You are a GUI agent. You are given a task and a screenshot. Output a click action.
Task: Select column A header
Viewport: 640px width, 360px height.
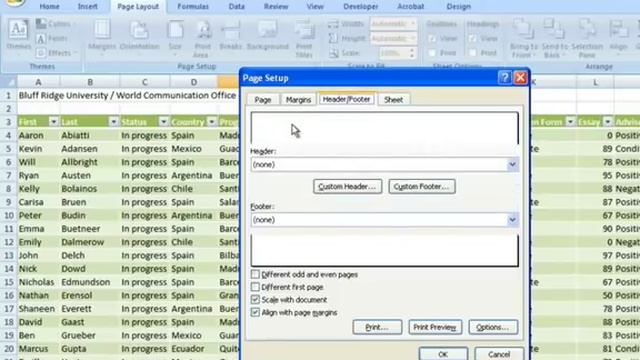coord(38,82)
